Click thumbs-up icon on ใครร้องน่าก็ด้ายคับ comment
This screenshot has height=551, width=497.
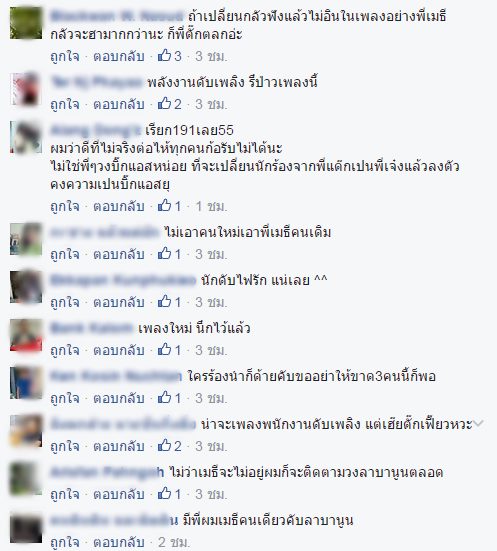point(164,397)
